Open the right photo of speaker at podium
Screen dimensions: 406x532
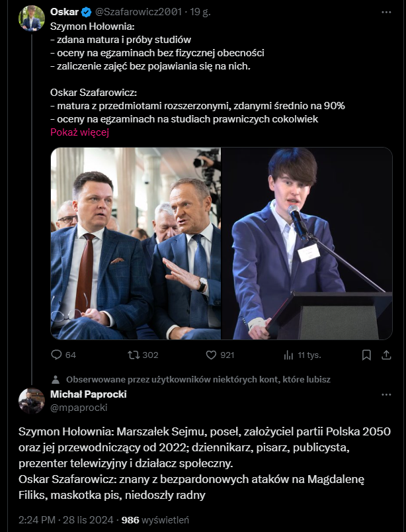[307, 244]
